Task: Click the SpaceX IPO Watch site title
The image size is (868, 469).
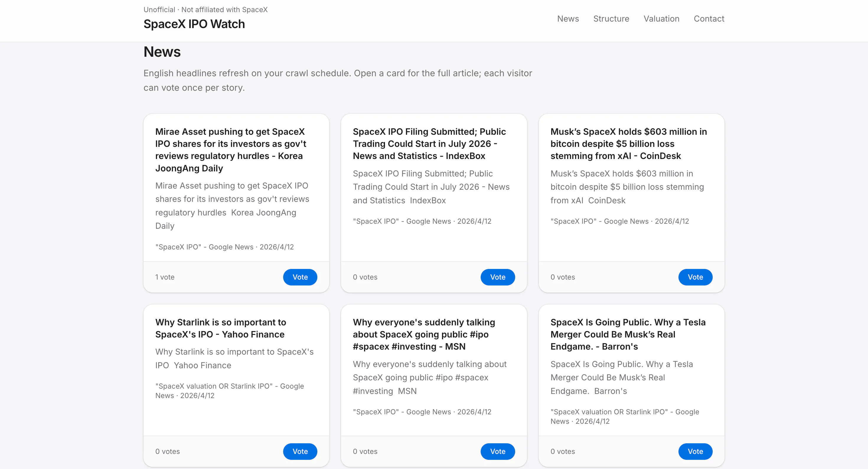Action: point(194,24)
